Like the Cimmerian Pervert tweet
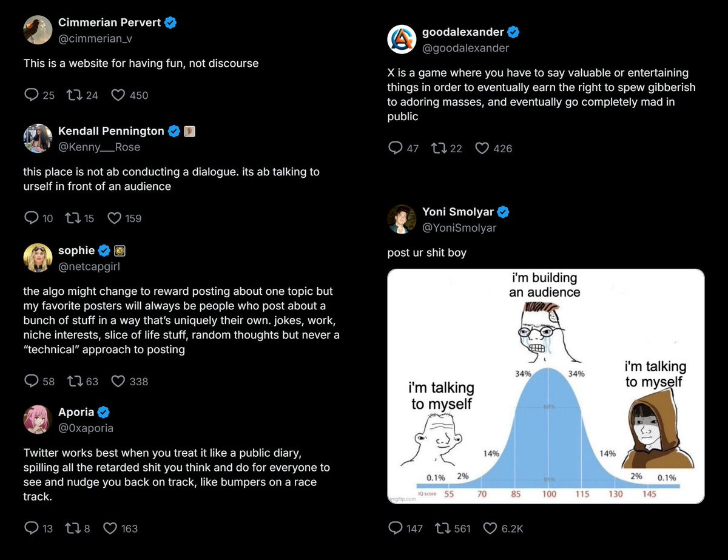 coord(119,95)
